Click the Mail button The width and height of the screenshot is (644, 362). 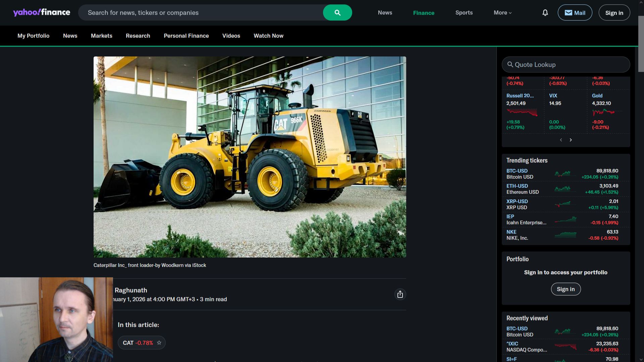[x=575, y=13]
